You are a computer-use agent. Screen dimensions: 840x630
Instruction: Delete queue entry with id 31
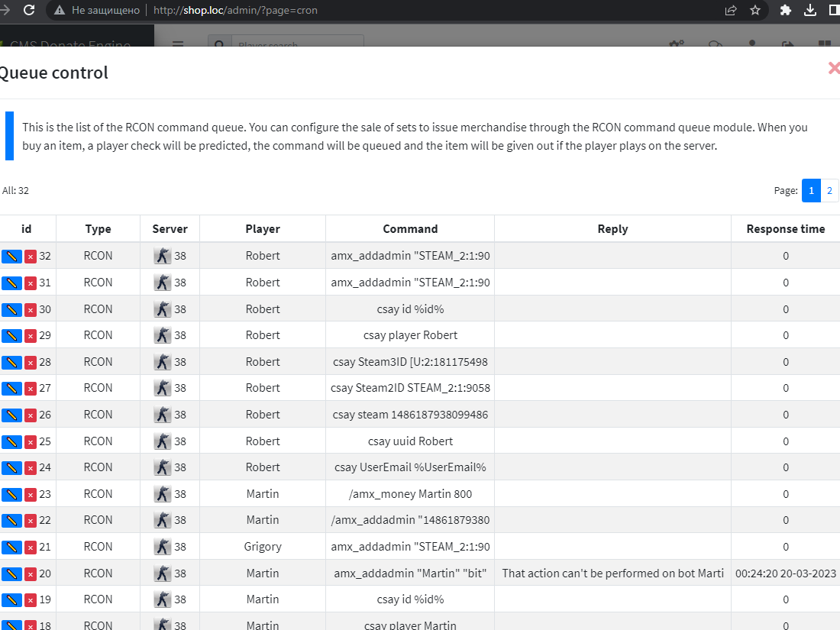coord(31,283)
